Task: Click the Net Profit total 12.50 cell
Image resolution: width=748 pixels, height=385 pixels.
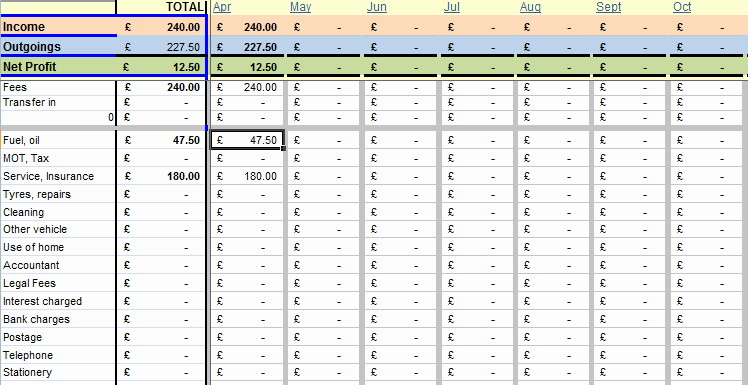Action: coord(161,67)
